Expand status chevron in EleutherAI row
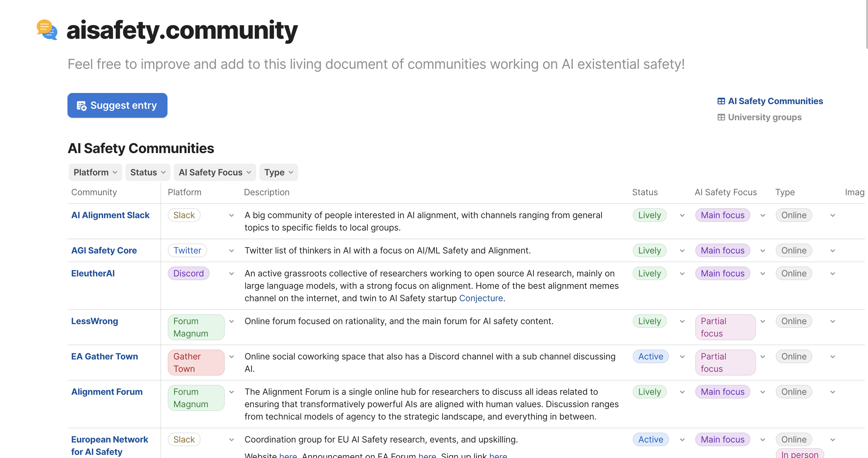Viewport: 868px width, 458px height. coord(682,274)
